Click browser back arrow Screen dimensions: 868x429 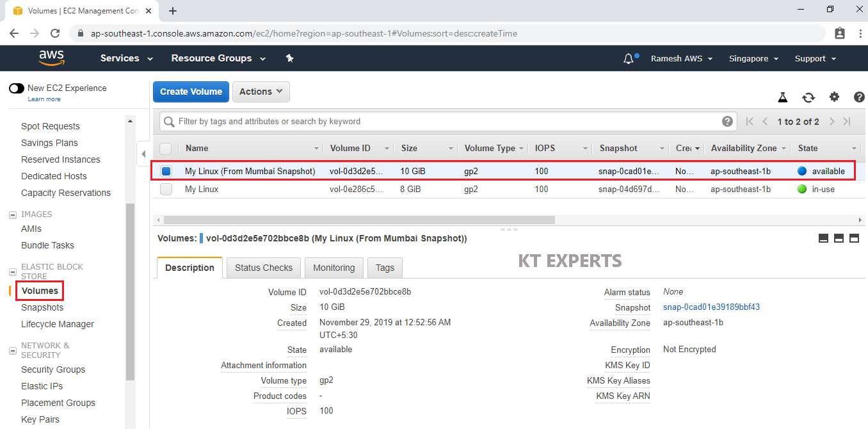(x=14, y=33)
